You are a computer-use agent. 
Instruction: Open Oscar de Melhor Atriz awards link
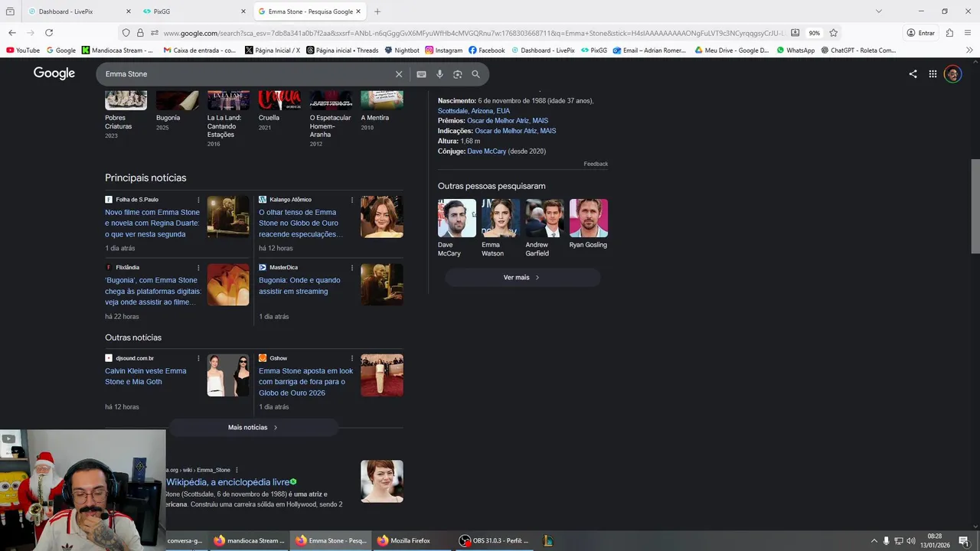click(500, 121)
